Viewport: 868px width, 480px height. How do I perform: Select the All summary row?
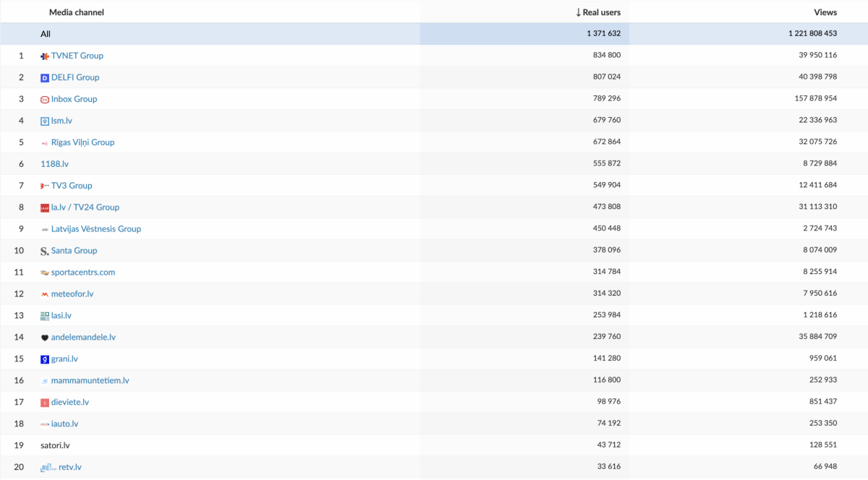click(46, 34)
